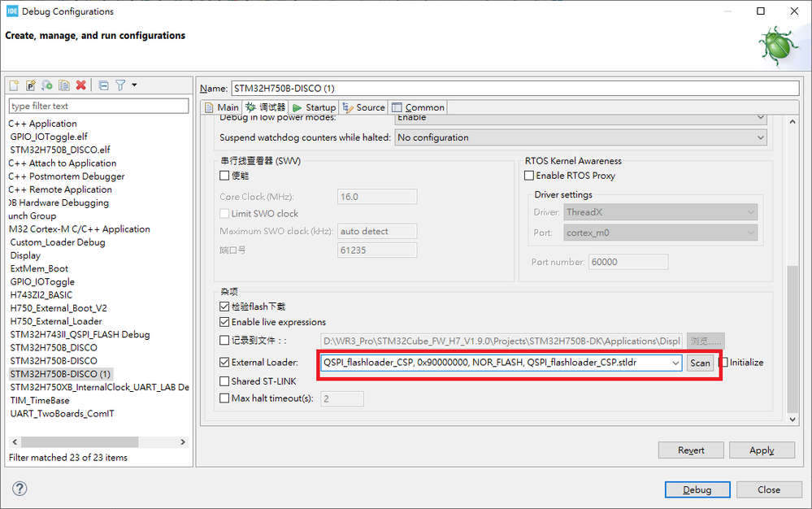Duplicate the selected launch configuration

click(64, 85)
